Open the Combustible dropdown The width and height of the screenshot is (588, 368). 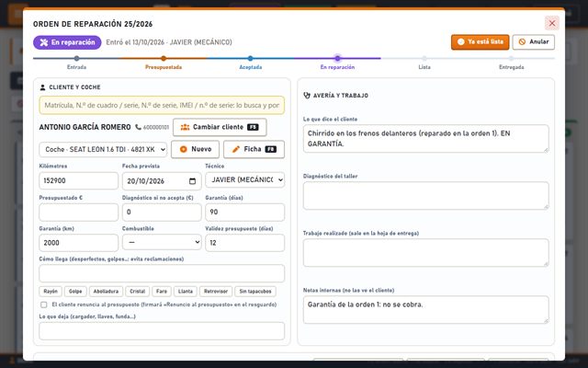[x=162, y=242]
